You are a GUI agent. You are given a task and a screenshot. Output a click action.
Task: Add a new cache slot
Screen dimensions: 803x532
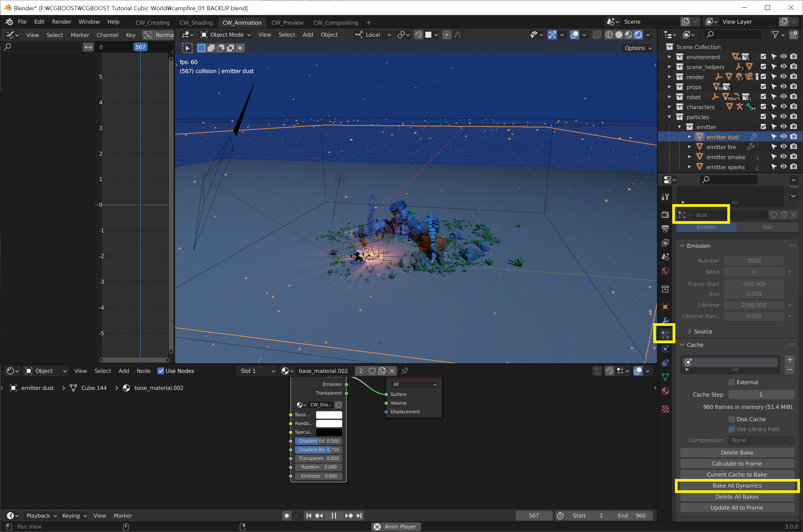[789, 360]
